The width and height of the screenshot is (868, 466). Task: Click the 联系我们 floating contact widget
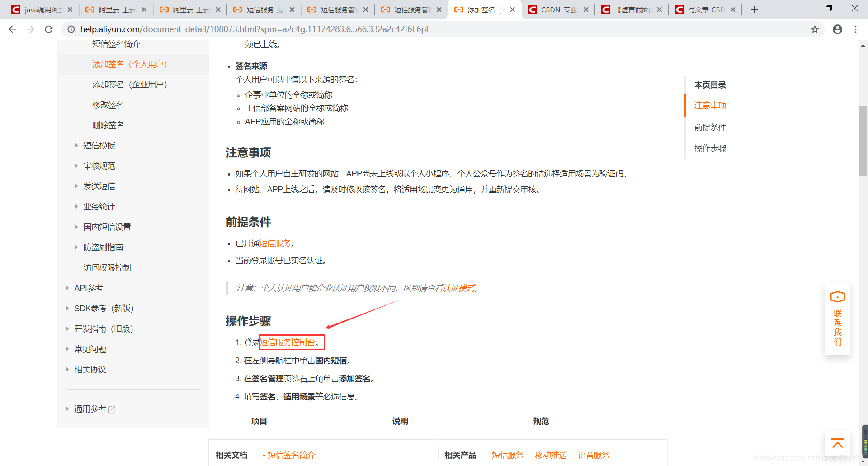click(x=837, y=319)
